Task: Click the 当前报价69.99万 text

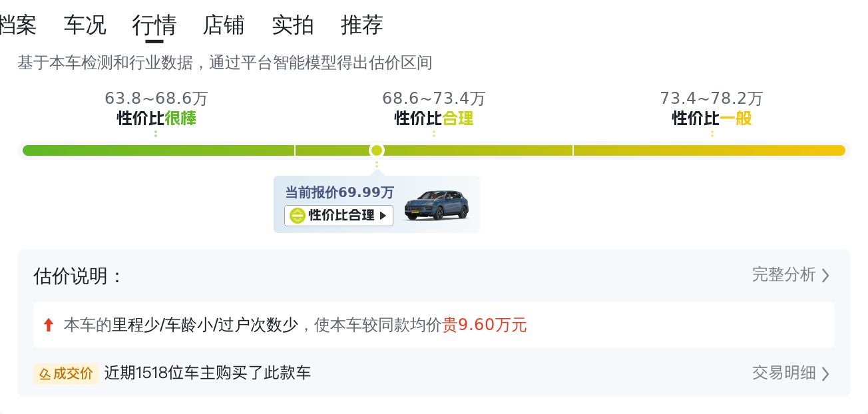Action: 339,193
